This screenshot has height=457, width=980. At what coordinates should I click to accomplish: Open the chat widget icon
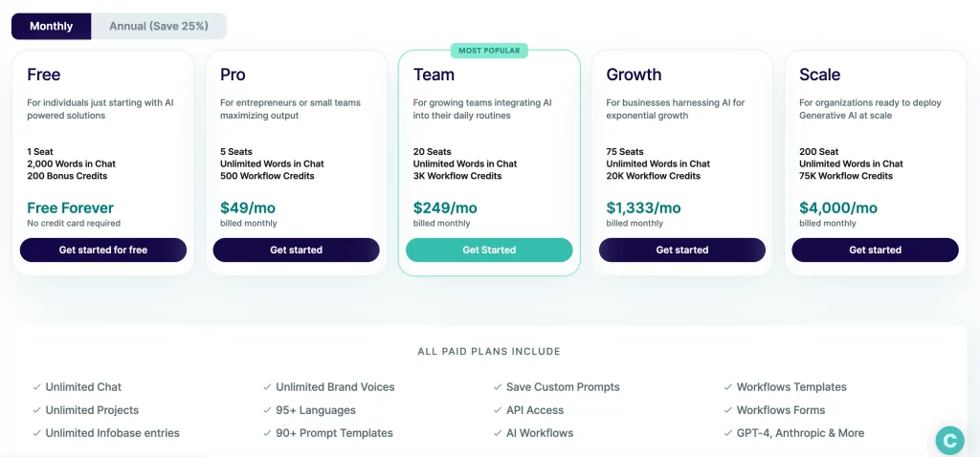(949, 441)
